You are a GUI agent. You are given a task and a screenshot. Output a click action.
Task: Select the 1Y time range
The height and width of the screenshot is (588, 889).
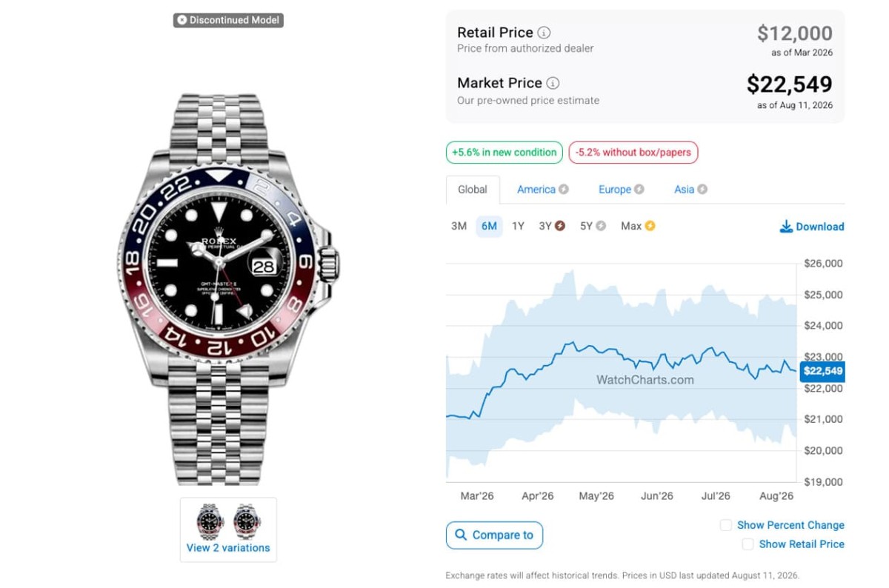click(x=518, y=226)
